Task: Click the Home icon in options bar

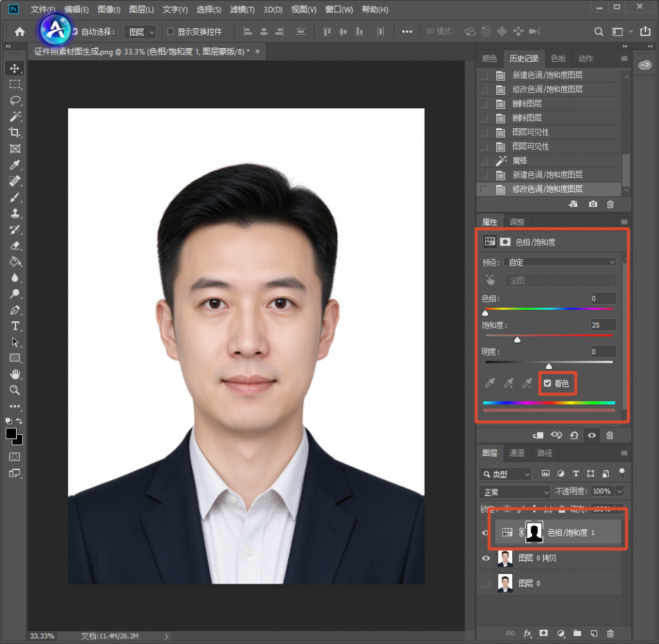Action: [x=20, y=32]
